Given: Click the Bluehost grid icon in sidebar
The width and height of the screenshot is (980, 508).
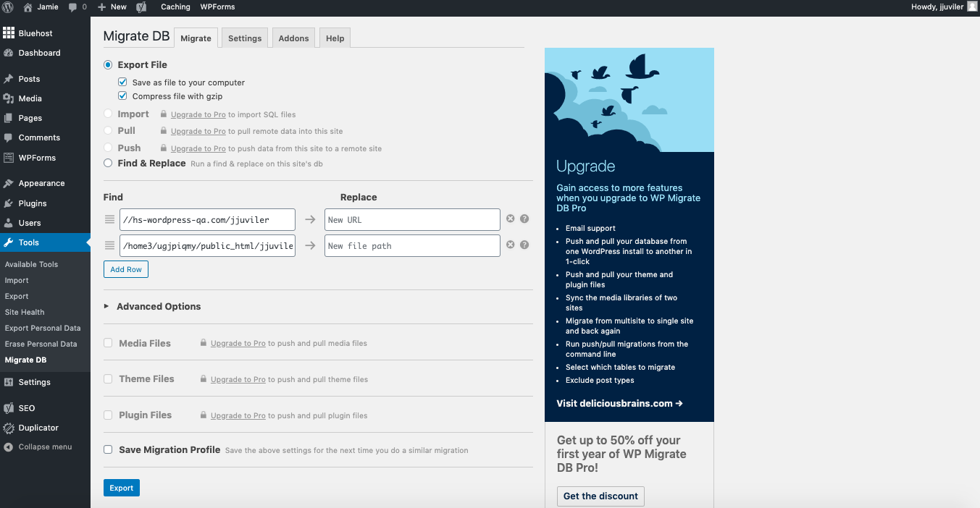Looking at the screenshot, I should 9,33.
